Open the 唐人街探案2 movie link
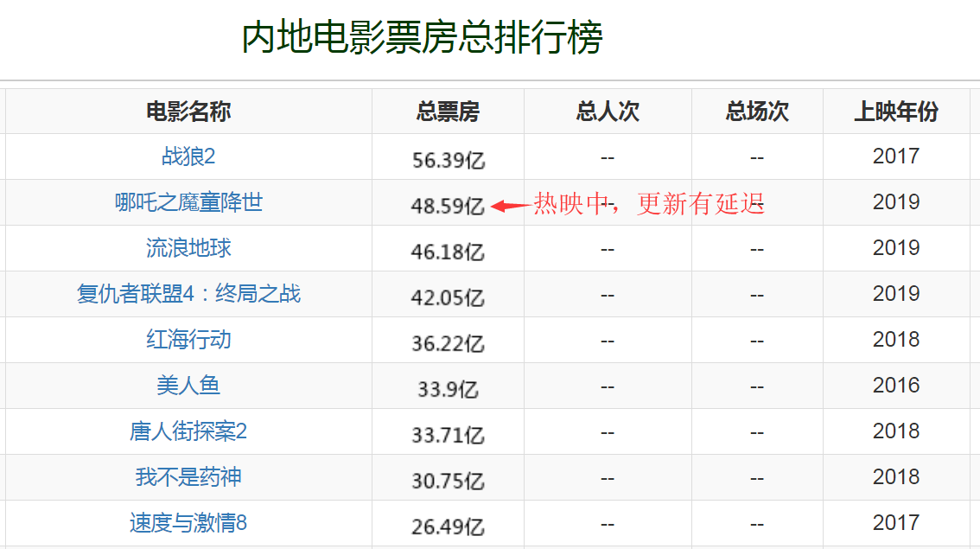This screenshot has width=980, height=549. coord(188,431)
